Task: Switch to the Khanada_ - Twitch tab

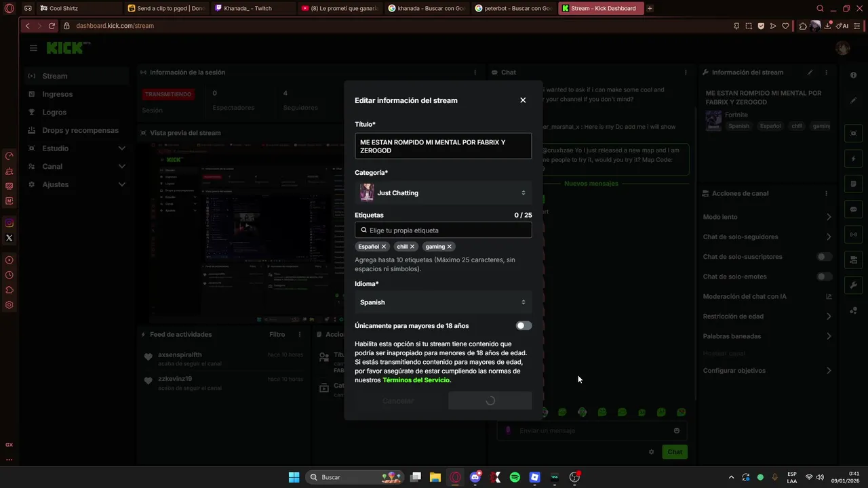Action: coord(253,9)
